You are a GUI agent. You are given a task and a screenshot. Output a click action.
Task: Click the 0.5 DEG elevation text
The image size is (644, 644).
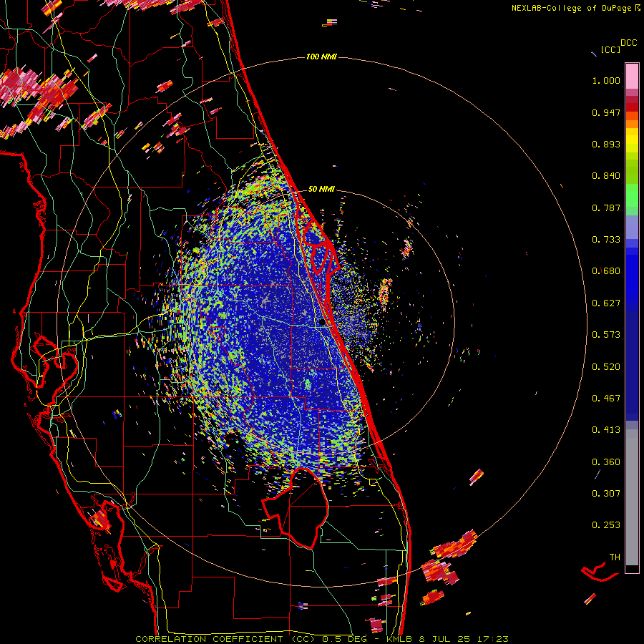coord(344,639)
